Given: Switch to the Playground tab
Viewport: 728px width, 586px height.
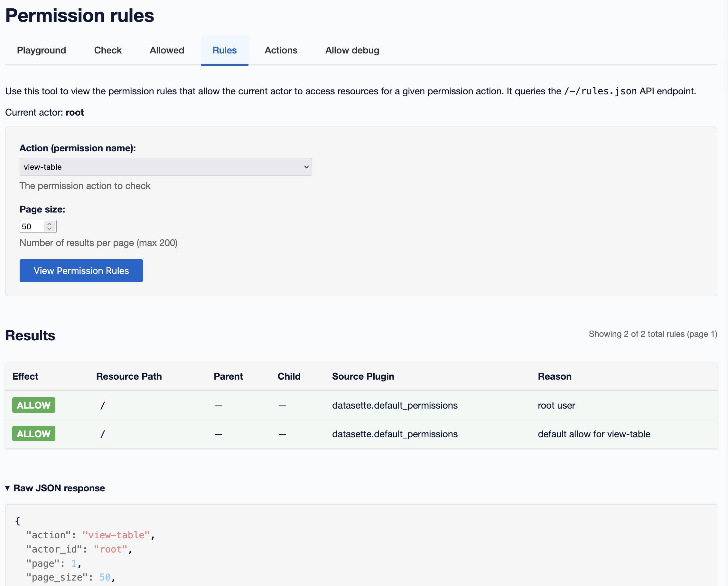Looking at the screenshot, I should (41, 50).
